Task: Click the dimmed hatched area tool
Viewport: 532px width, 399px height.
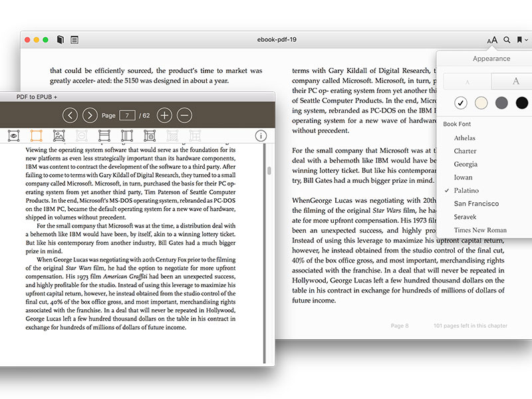Action: (172, 136)
